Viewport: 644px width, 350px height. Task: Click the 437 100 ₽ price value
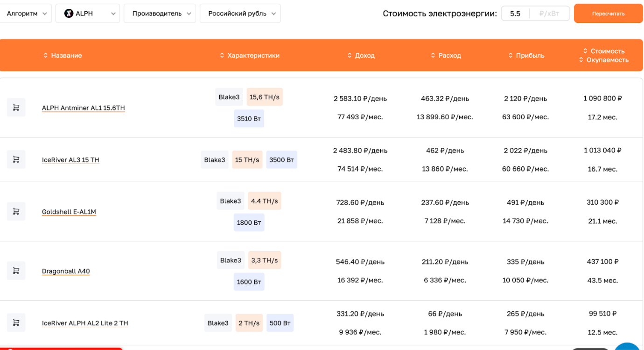point(603,261)
